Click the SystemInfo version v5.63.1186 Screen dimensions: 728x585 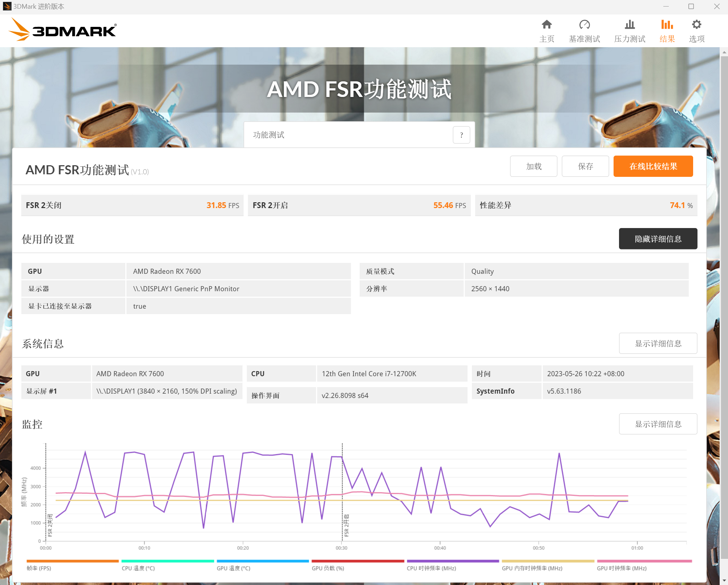tap(618, 391)
